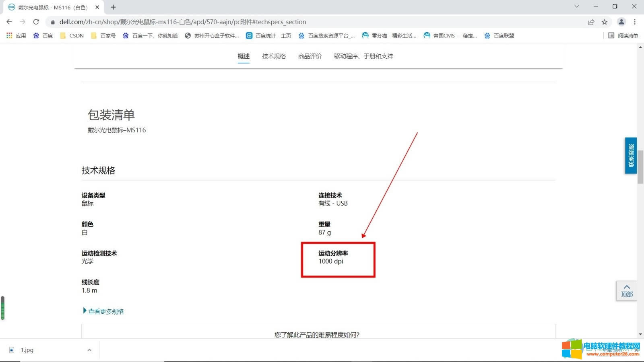Open 零分猫 - 精彩生活 bookmark
644x362 pixels.
point(389,35)
